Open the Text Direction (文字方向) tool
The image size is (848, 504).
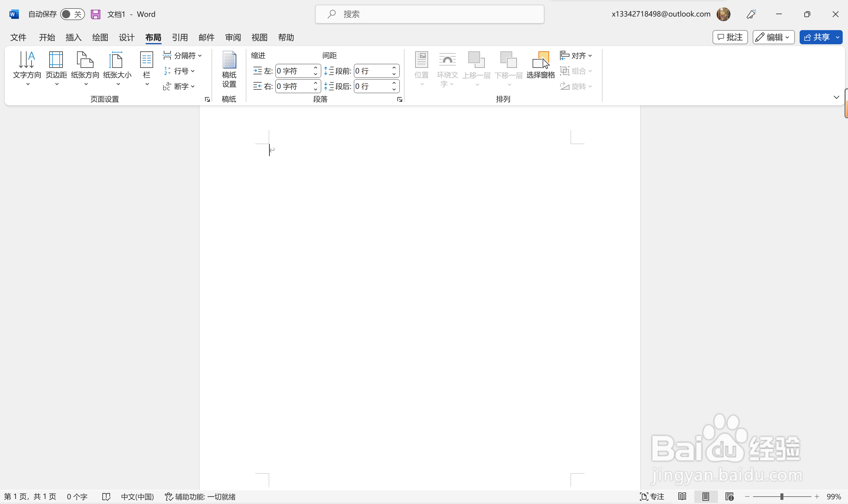27,69
